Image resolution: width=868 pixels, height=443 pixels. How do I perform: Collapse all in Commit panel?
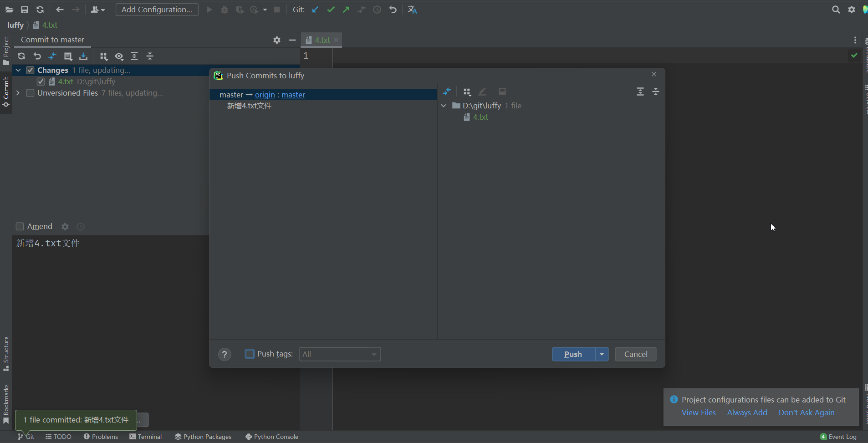[x=150, y=56]
